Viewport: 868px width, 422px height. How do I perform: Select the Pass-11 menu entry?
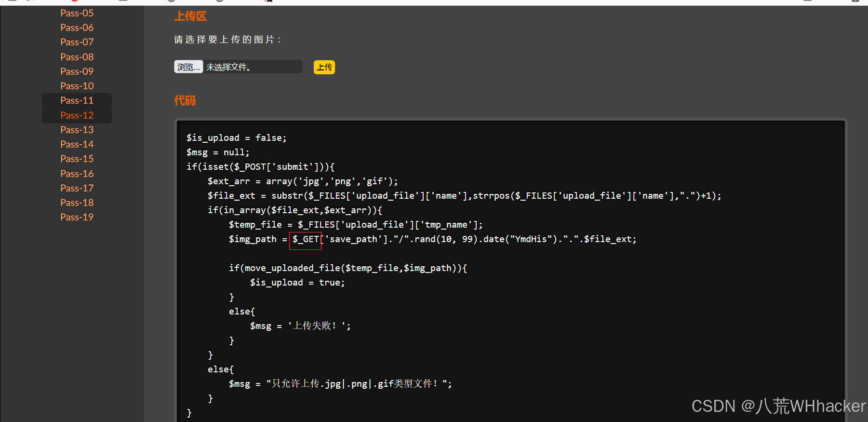click(77, 100)
